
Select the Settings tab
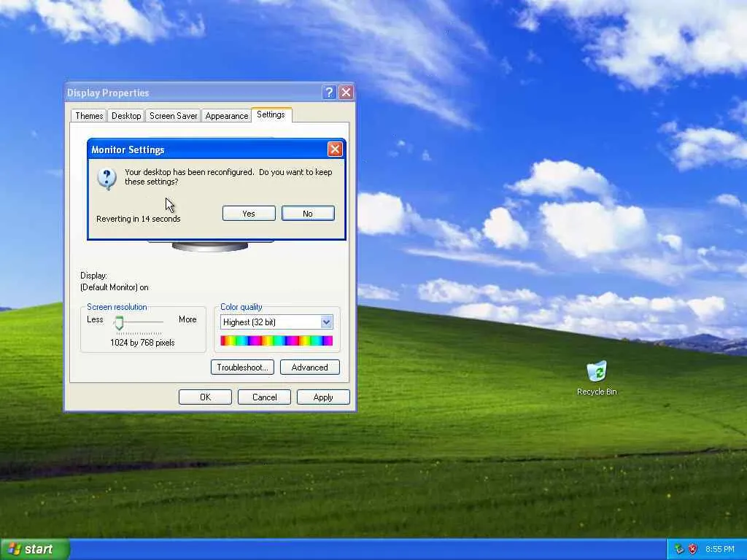[x=271, y=114]
